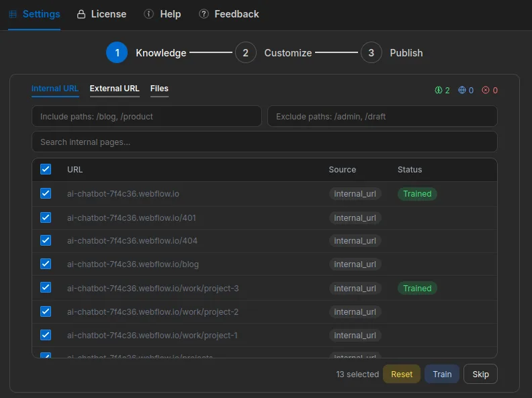Uncheck the /404 page checkbox
The height and width of the screenshot is (398, 532).
(46, 240)
